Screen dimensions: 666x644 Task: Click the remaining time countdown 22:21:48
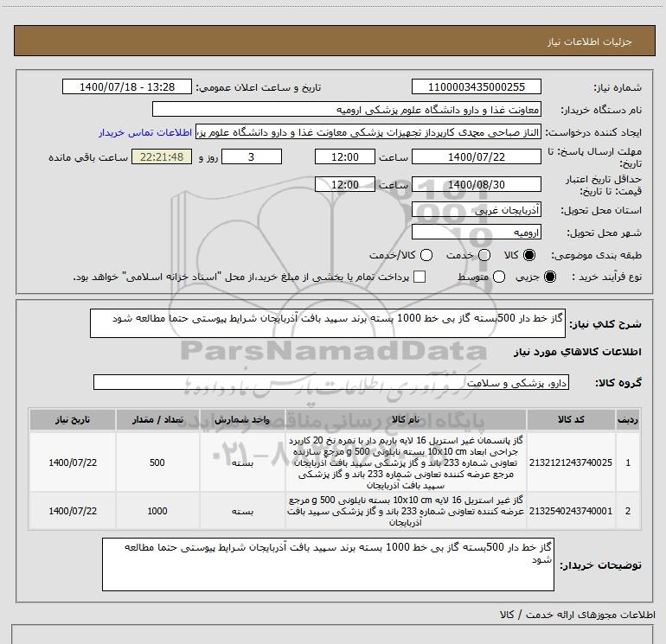pos(162,157)
